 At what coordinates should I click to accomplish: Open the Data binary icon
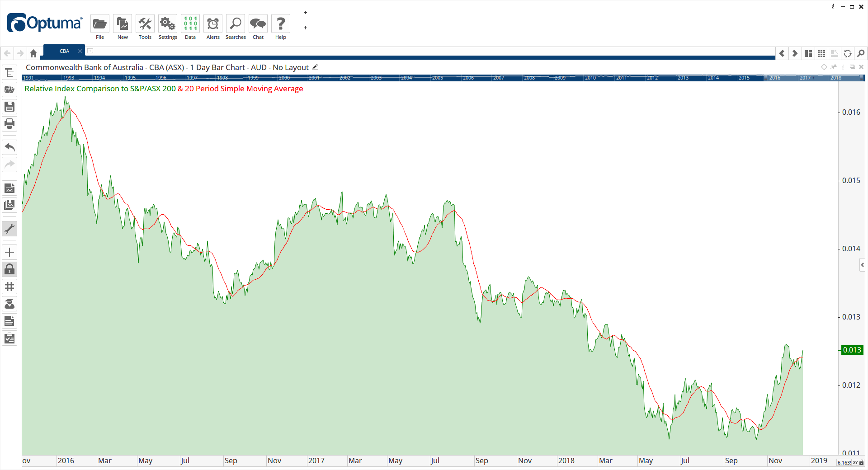click(x=190, y=23)
